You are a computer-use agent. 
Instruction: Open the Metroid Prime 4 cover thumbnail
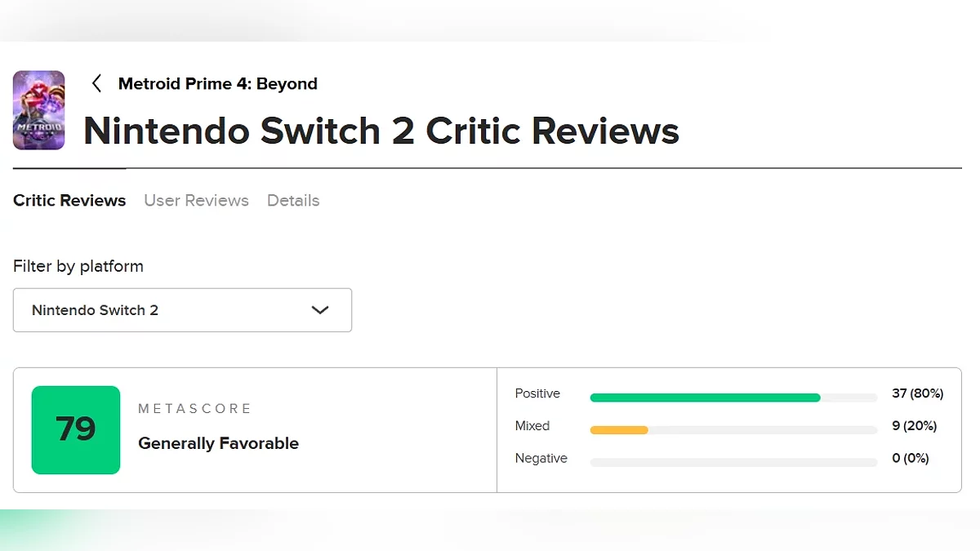point(39,110)
